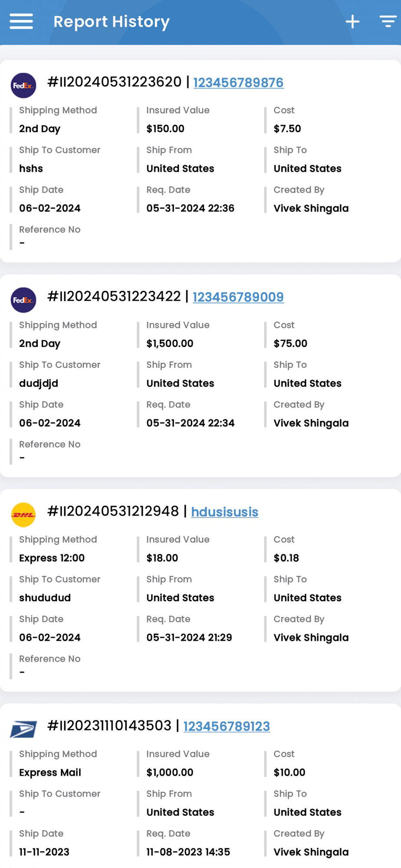Tap the DHL carrier logo
The image size is (401, 868).
click(23, 515)
